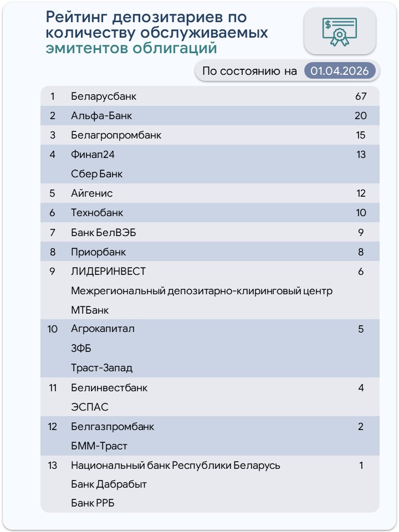The width and height of the screenshot is (399, 532).
Task: Select Банк БелВЭБ entry
Action: click(103, 233)
